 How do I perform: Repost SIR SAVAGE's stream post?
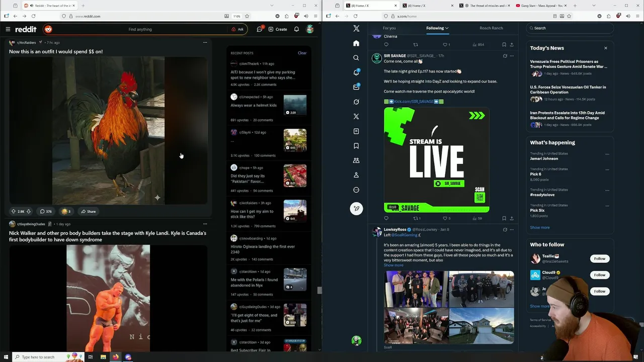coord(417,218)
